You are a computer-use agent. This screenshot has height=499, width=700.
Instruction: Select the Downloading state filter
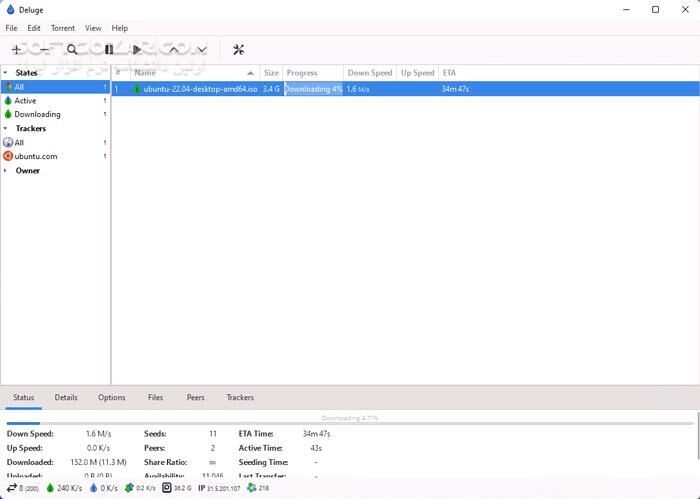(37, 115)
